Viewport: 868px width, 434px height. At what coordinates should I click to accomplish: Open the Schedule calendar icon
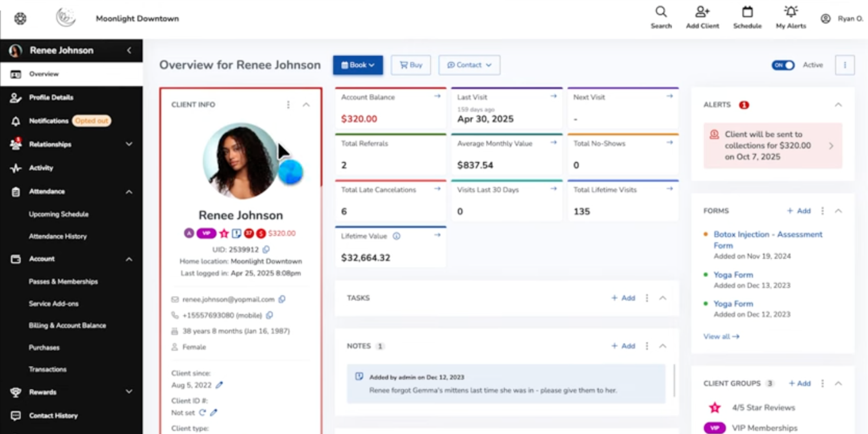(747, 12)
